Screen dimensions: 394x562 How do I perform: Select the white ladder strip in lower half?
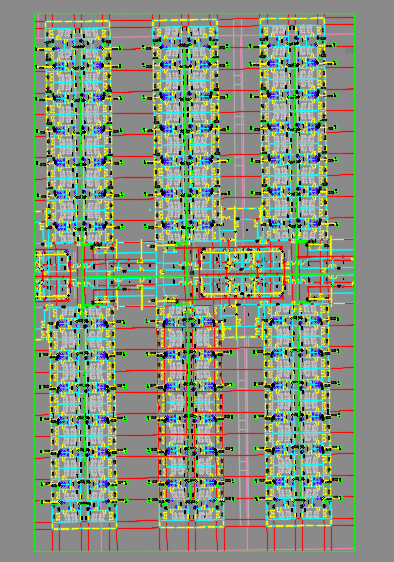[243, 430]
